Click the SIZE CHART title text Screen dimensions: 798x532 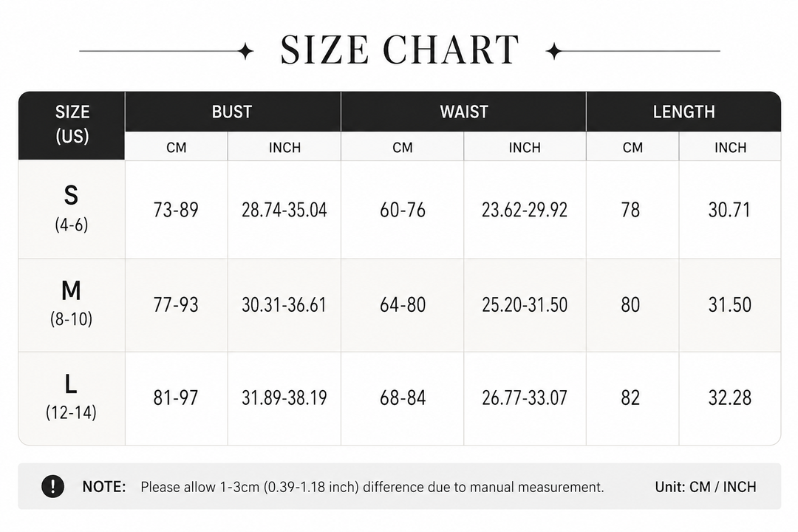click(x=400, y=50)
